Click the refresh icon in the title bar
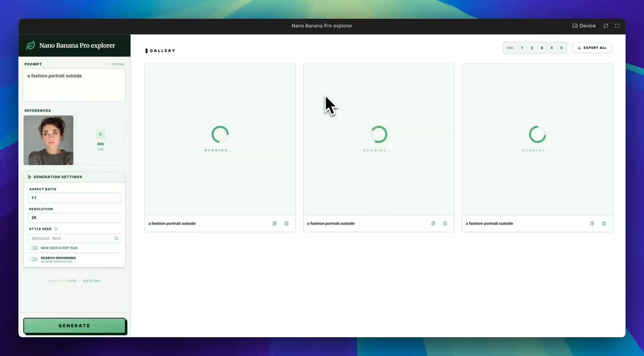Viewport: 644px width, 356px height. [x=606, y=25]
